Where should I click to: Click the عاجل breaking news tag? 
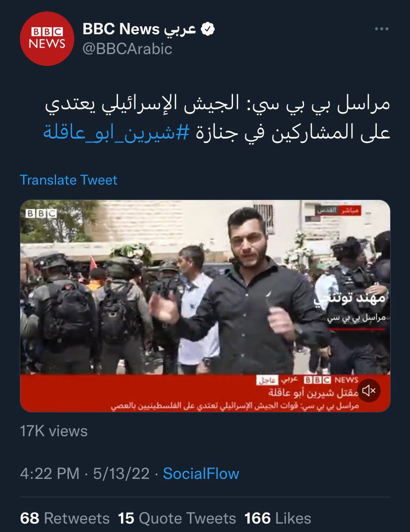tap(267, 380)
